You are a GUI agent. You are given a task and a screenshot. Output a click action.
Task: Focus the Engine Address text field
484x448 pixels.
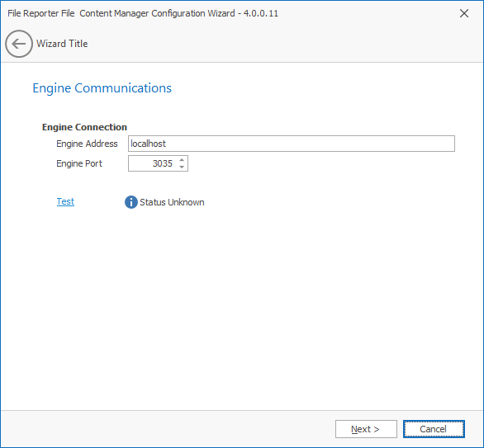(x=292, y=144)
